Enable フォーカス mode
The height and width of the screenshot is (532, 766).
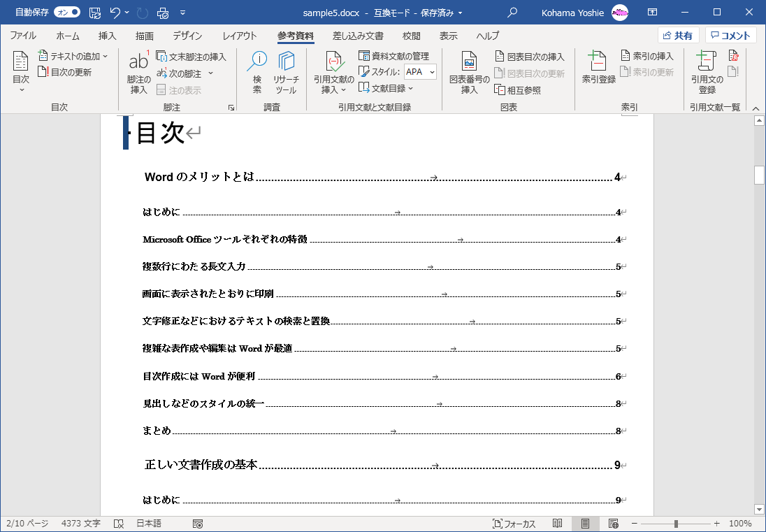point(514,524)
